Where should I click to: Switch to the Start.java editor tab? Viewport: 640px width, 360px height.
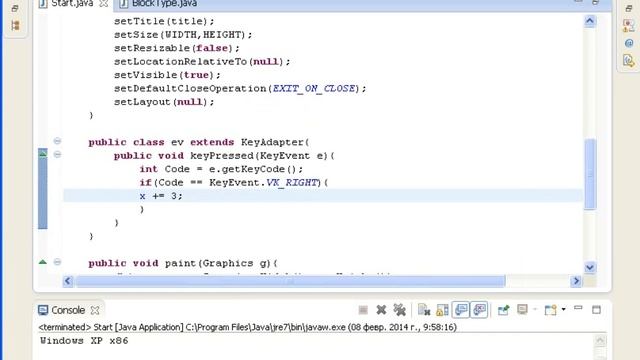pos(66,4)
